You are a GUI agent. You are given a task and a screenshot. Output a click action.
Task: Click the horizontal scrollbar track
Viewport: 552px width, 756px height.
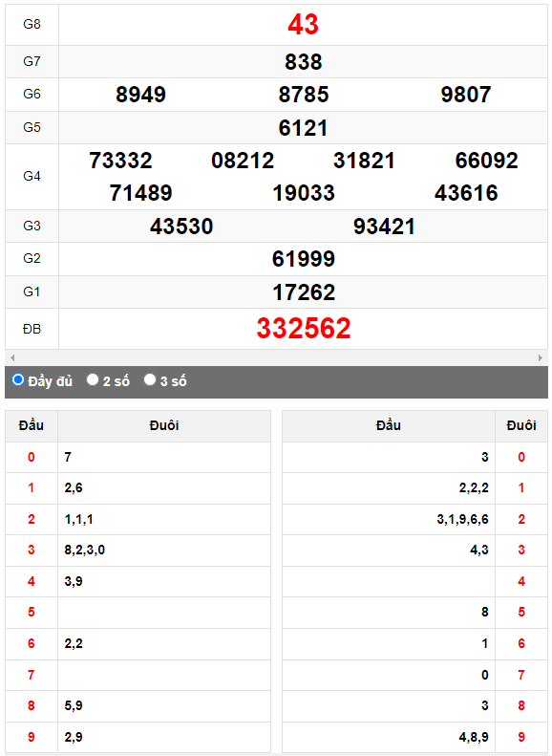(x=276, y=357)
